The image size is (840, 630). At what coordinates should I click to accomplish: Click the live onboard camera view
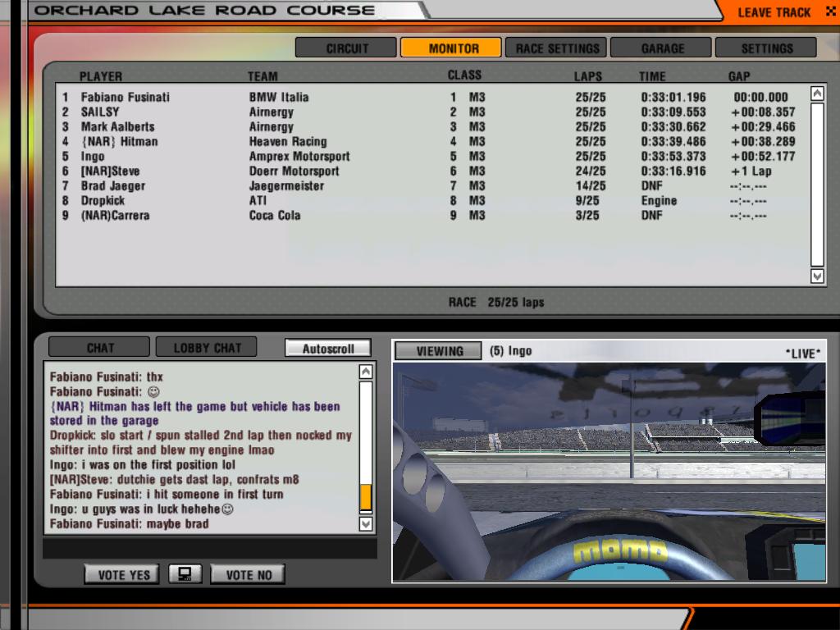click(608, 472)
